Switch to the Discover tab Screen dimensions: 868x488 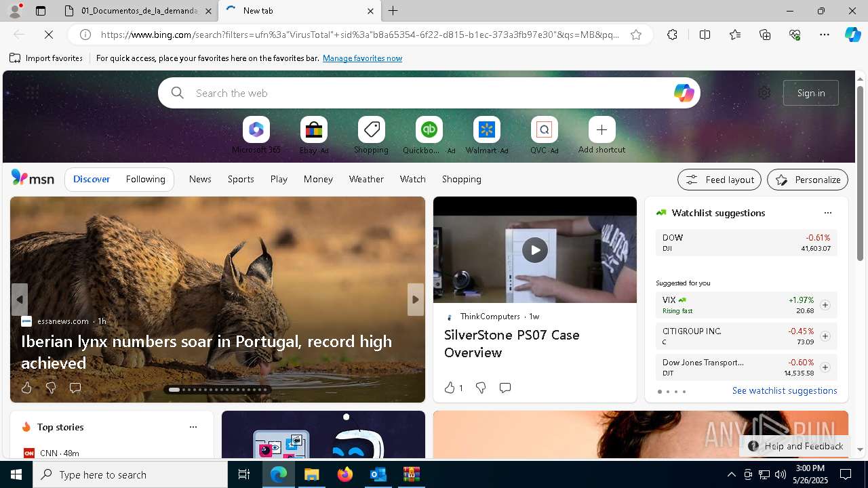coord(92,179)
